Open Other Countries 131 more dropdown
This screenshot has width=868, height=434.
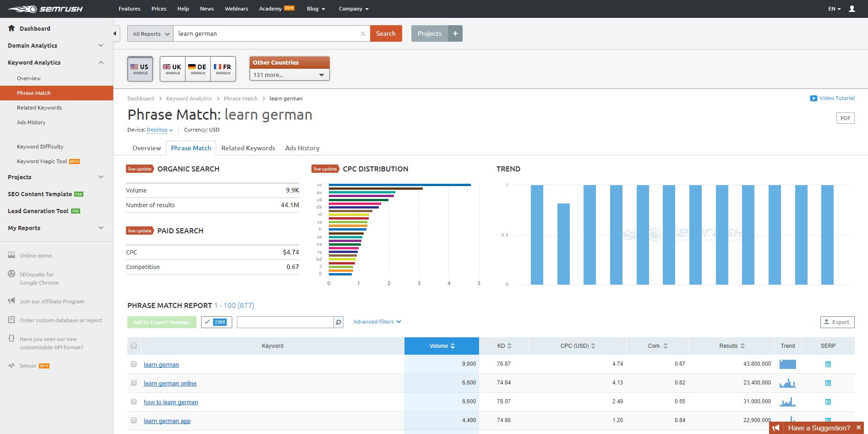289,75
